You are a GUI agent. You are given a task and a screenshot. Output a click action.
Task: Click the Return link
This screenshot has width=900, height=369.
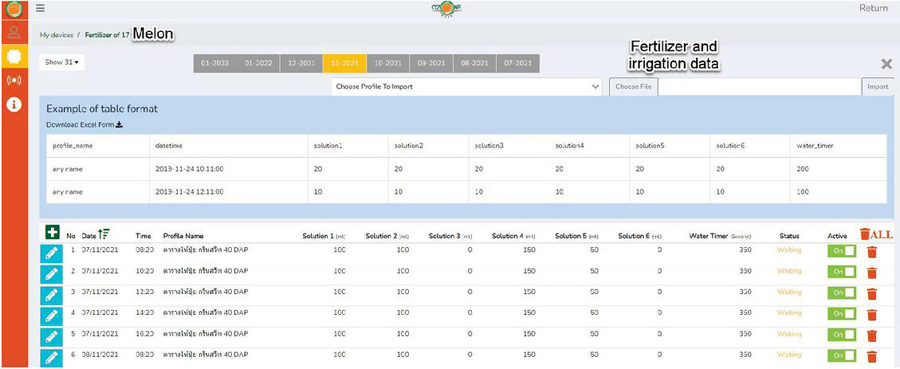coord(874,8)
